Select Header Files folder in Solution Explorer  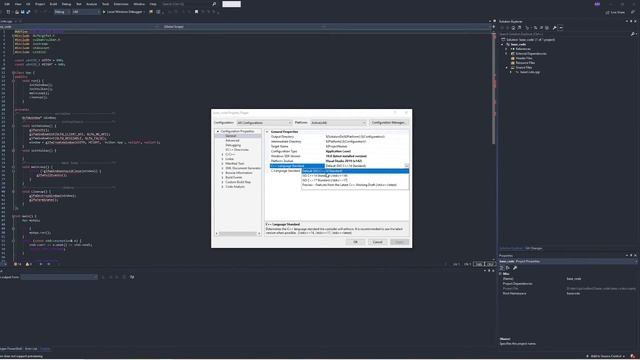[x=524, y=58]
